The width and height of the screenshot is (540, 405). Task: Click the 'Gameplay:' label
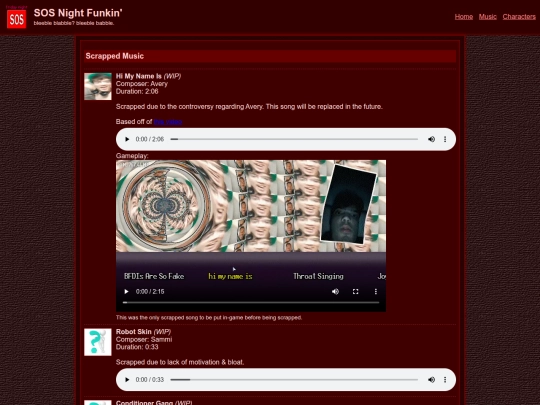132,156
